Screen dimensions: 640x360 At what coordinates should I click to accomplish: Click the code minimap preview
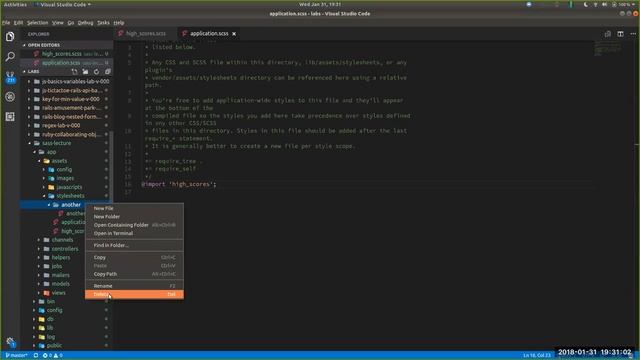pos(608,49)
